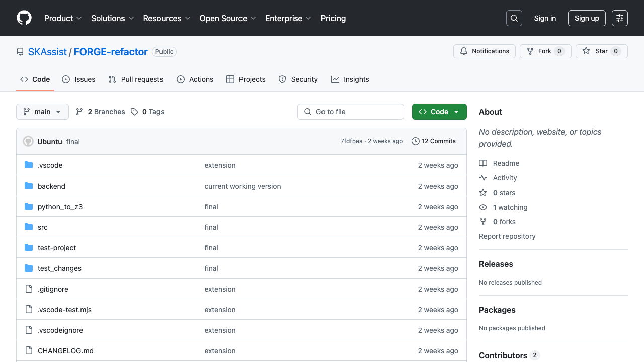Click the star icon next to 0 stars

click(x=483, y=193)
